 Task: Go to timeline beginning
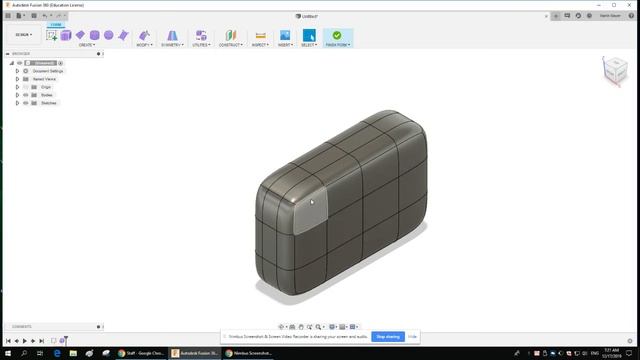8,341
